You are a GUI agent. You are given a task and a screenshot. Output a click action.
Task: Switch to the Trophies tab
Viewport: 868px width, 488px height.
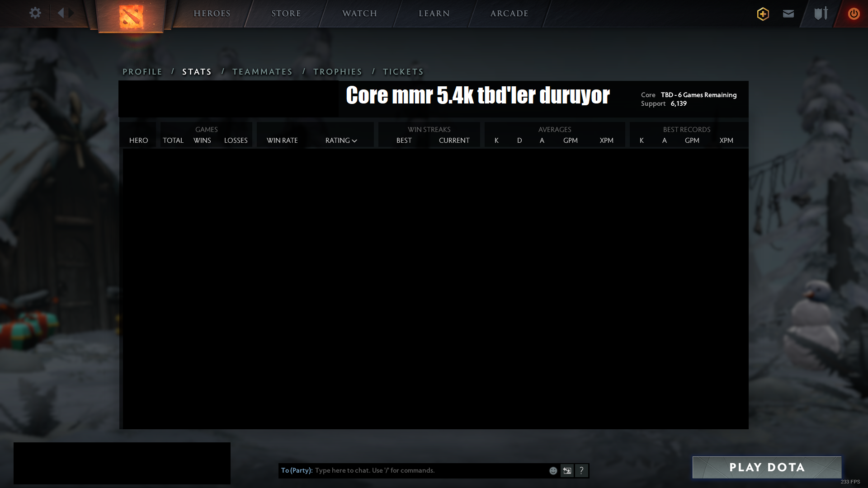338,72
